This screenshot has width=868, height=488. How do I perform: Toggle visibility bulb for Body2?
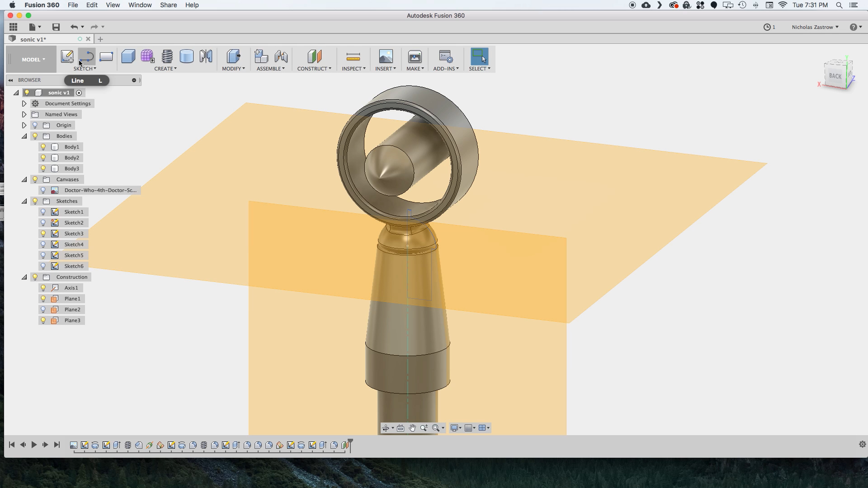coord(43,158)
